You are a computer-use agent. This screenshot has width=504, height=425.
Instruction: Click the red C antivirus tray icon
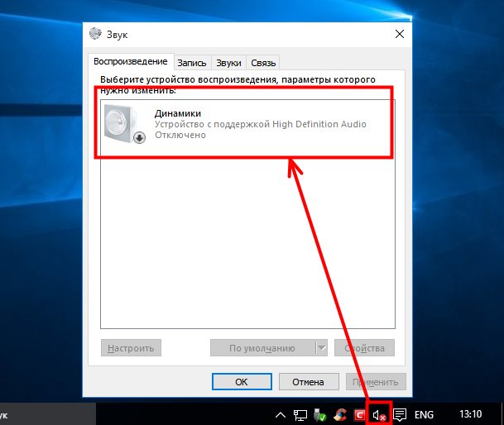click(360, 413)
